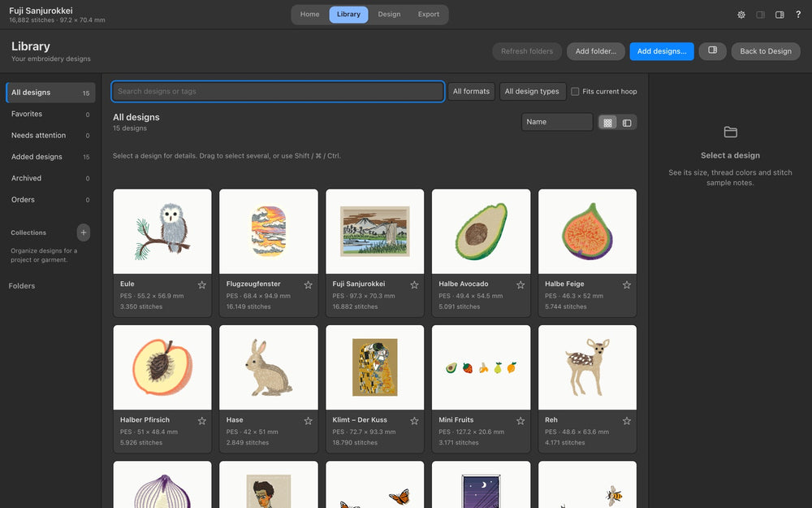Focus the Search designs or tags field
Viewport: 812px width, 508px height.
(x=278, y=91)
